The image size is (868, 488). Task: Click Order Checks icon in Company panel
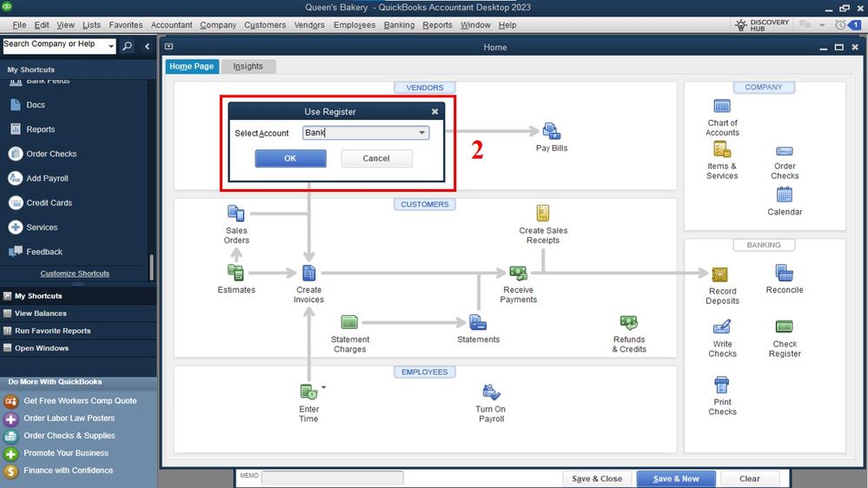pyautogui.click(x=785, y=151)
